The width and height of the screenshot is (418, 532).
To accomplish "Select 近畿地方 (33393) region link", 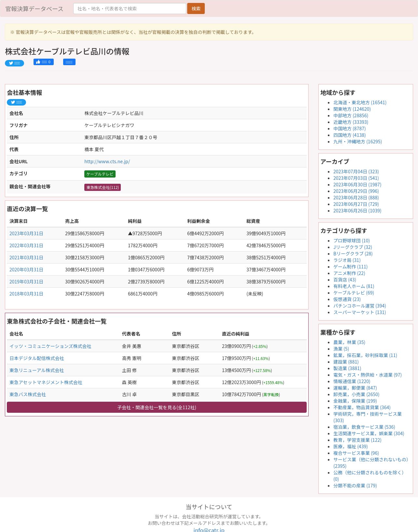I will (351, 122).
